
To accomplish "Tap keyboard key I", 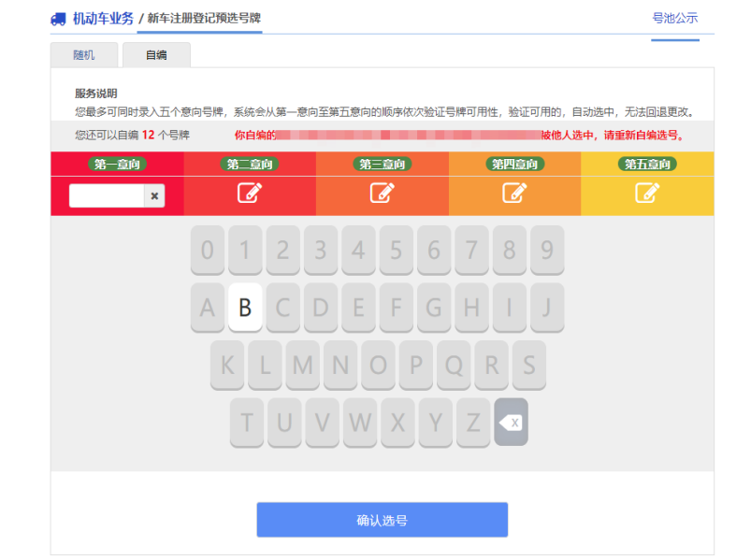I will click(510, 308).
